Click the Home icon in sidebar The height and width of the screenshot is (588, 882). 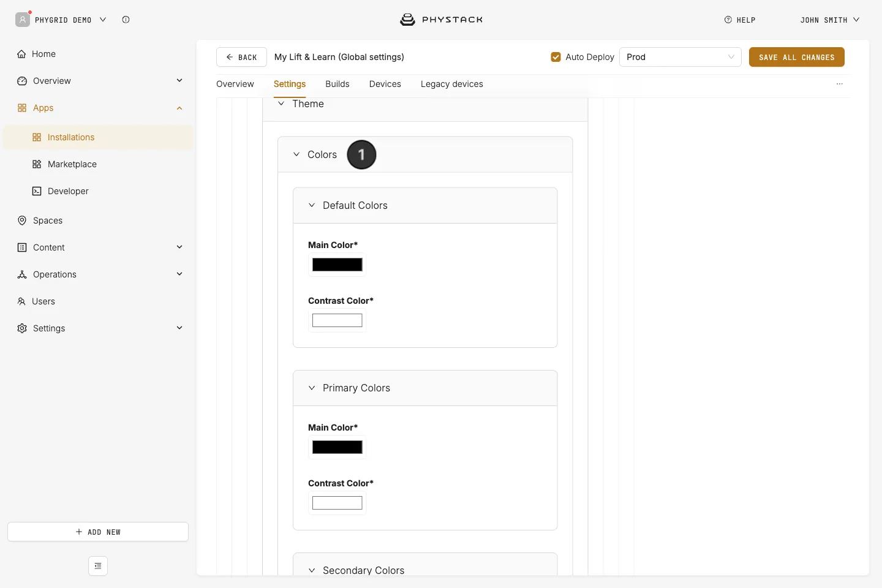tap(21, 54)
